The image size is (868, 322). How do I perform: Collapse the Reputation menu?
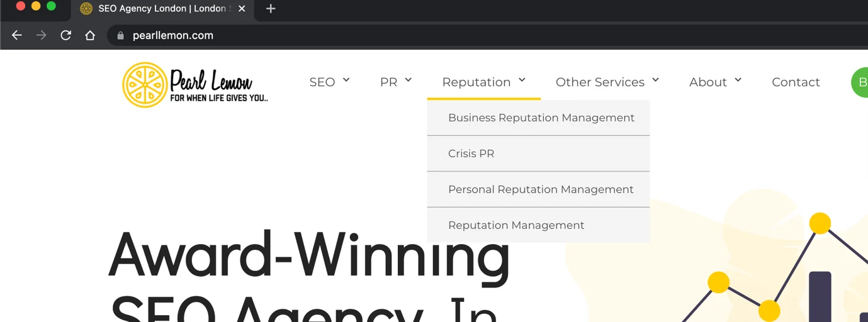pos(483,82)
